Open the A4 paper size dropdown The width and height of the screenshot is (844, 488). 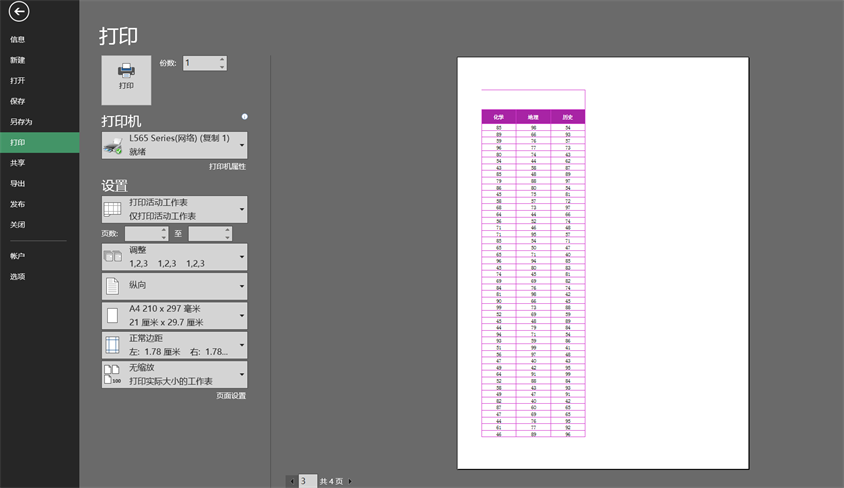point(174,316)
